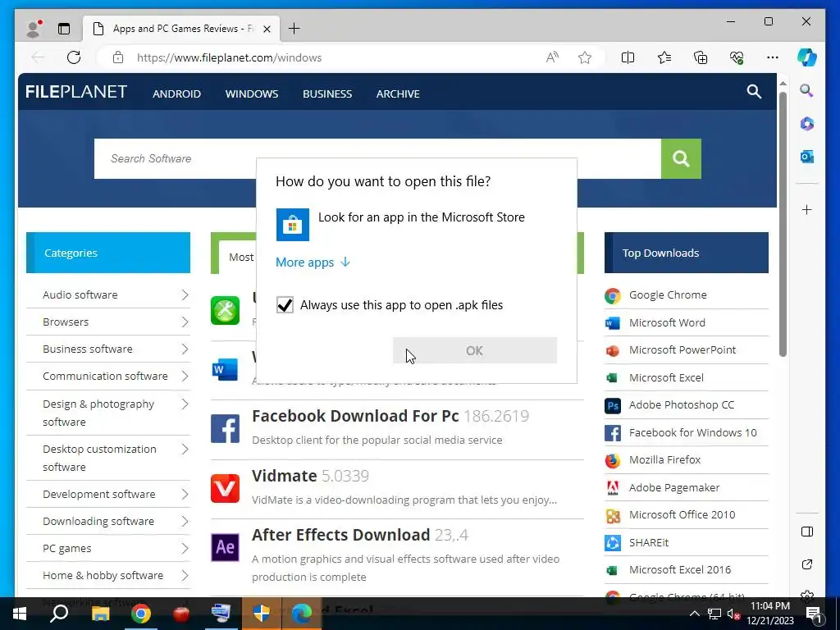Viewport: 840px width, 630px height.
Task: Open Adobe Photoshop CC in Top Downloads
Action: (x=681, y=405)
